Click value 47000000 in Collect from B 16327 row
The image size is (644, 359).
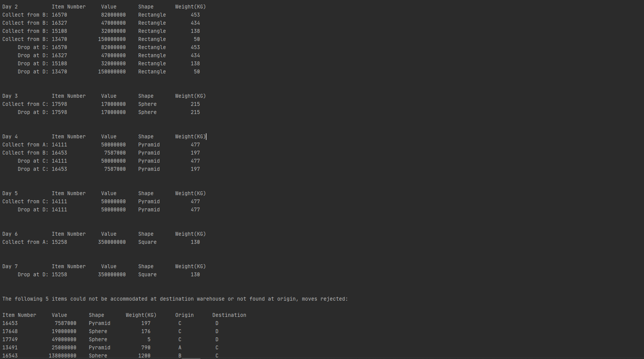(114, 23)
